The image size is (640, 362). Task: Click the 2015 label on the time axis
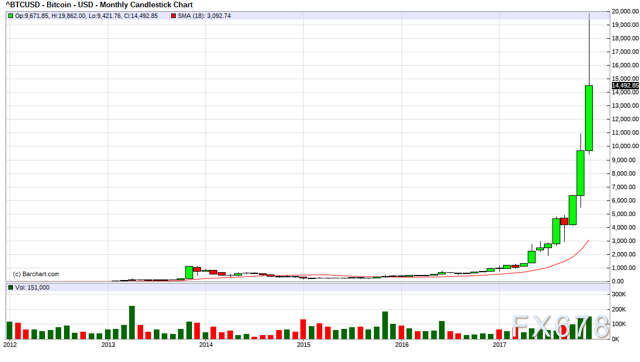[304, 345]
